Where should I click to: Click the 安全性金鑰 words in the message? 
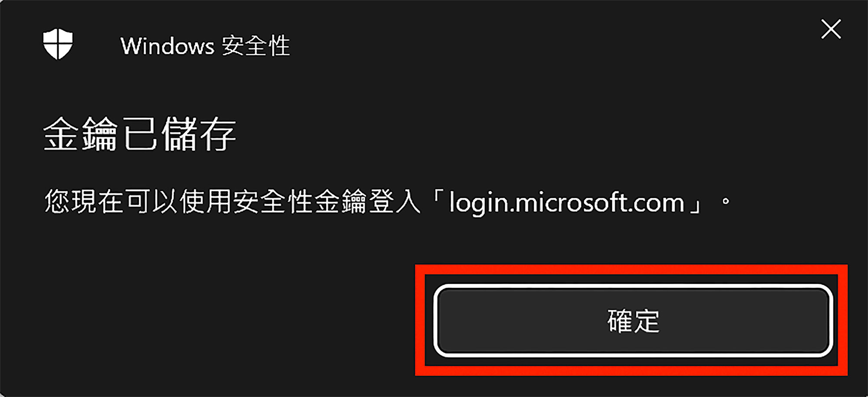[300, 202]
